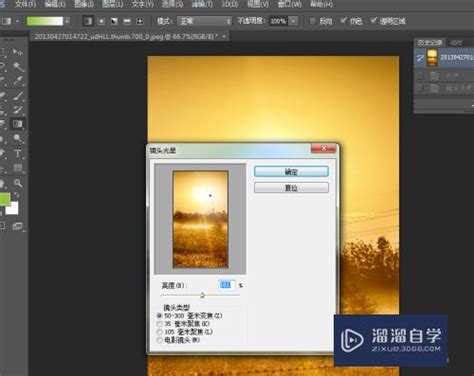The height and width of the screenshot is (376, 474).
Task: Select the history snapshot thumbnail
Action: pos(432,58)
